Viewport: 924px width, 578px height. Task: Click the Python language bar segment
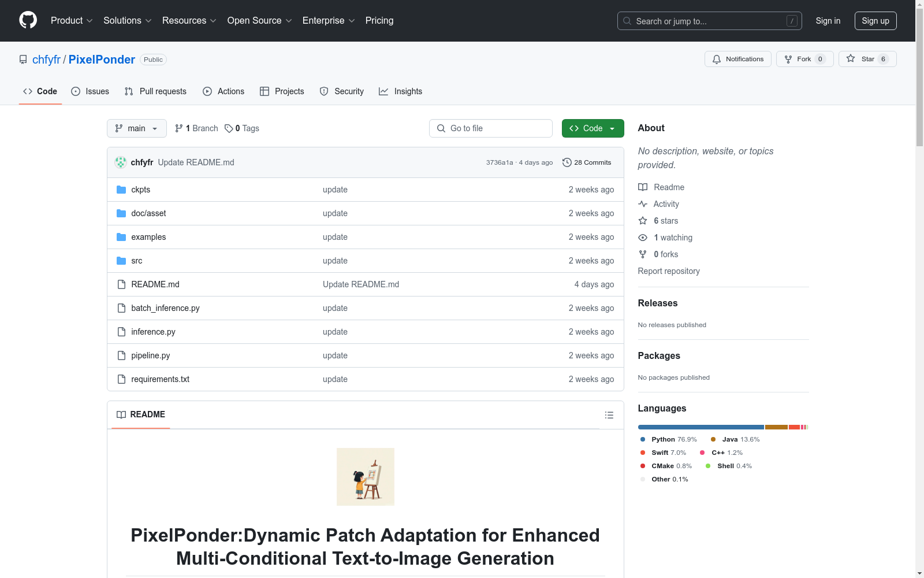pyautogui.click(x=701, y=427)
